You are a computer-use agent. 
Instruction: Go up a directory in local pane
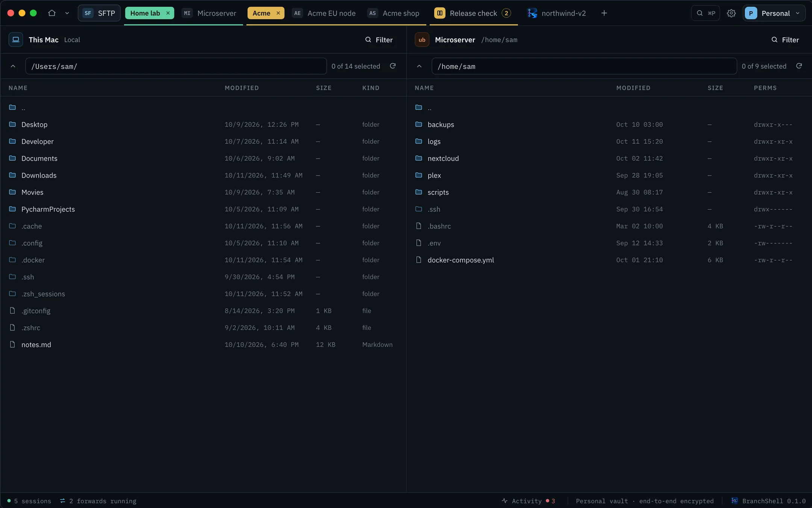(x=13, y=66)
